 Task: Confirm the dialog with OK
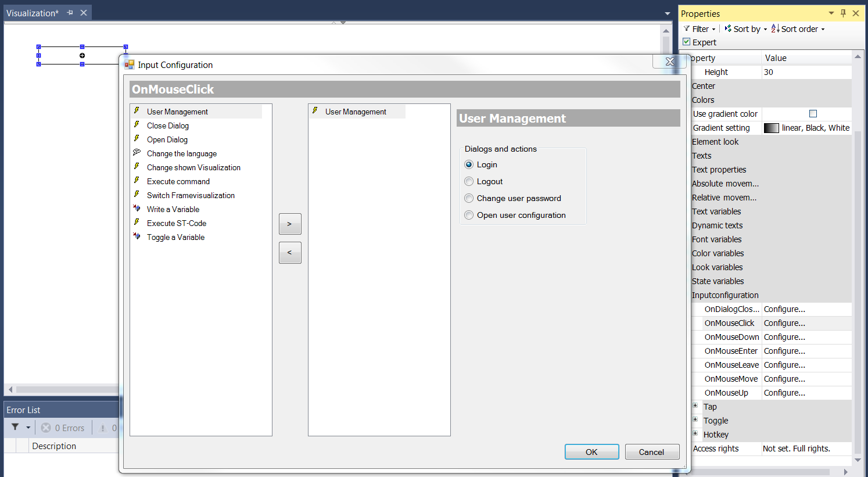pyautogui.click(x=591, y=452)
